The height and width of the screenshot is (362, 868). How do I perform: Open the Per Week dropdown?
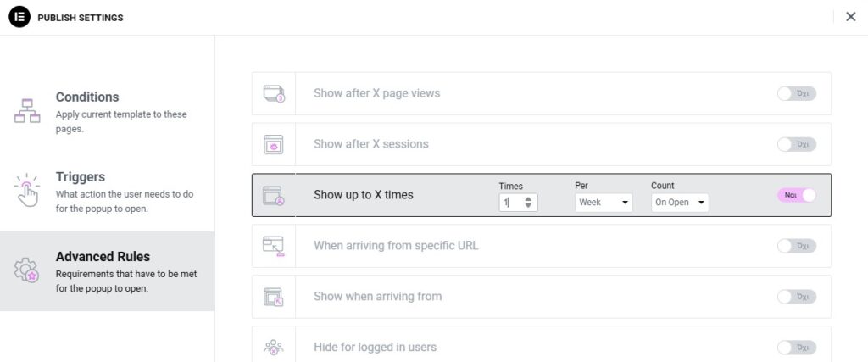pos(604,203)
